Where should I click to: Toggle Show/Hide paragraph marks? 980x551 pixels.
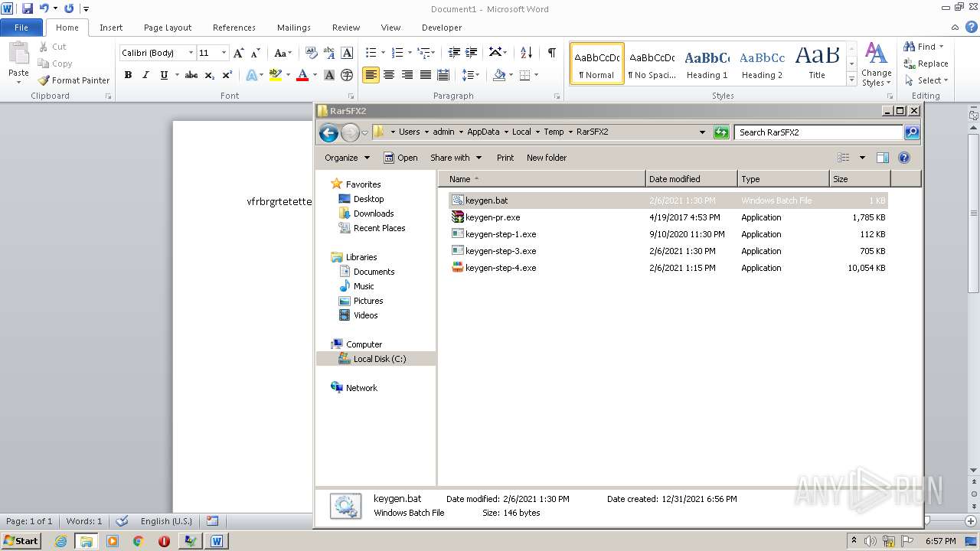(551, 52)
